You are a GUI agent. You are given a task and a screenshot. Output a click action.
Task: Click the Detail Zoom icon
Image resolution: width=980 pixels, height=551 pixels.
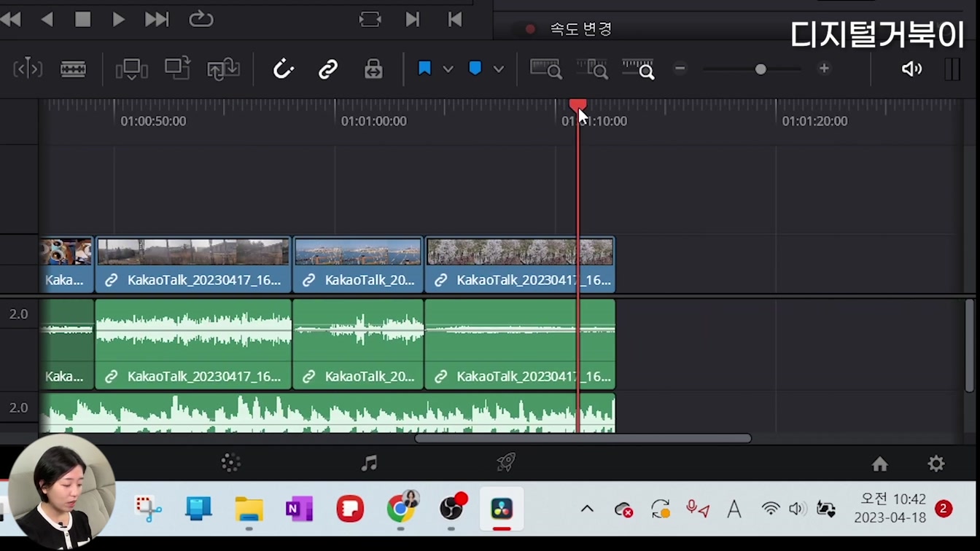(592, 69)
